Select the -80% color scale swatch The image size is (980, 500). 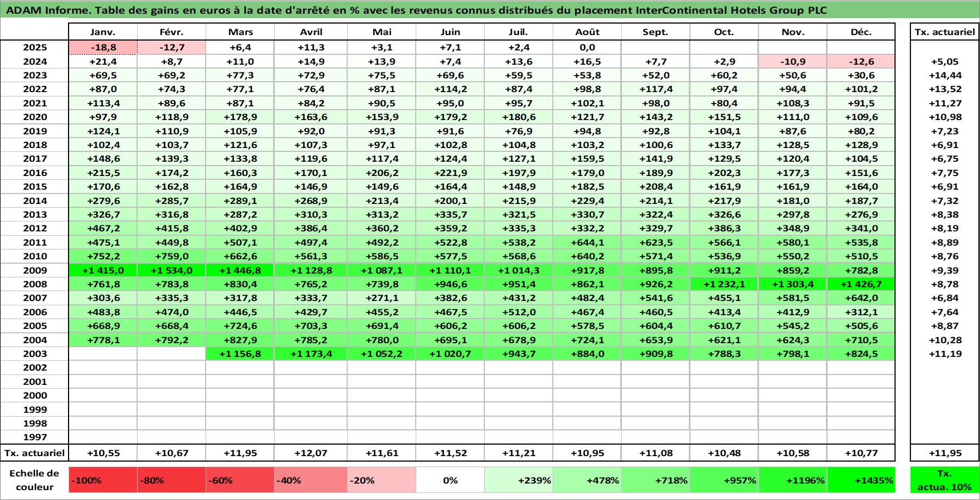pyautogui.click(x=171, y=480)
